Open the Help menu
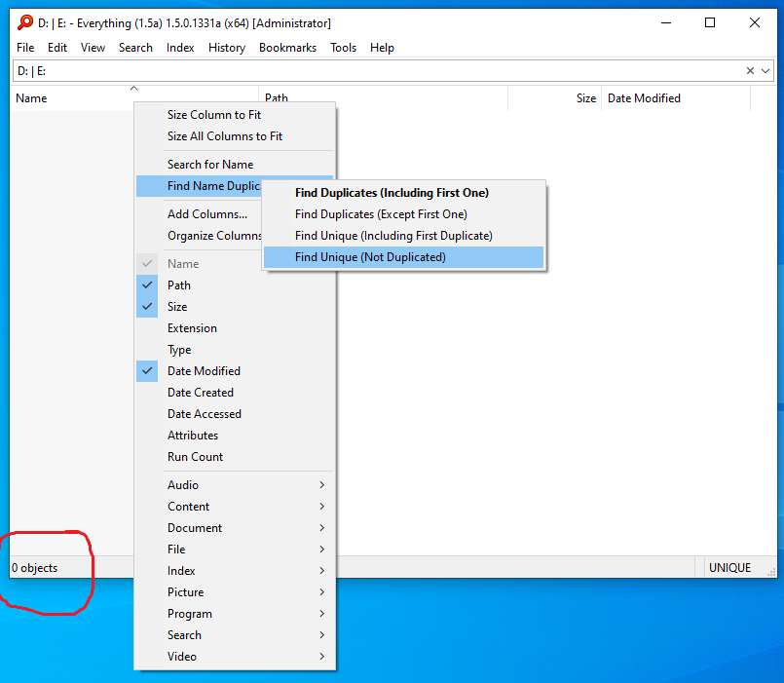 click(x=382, y=48)
